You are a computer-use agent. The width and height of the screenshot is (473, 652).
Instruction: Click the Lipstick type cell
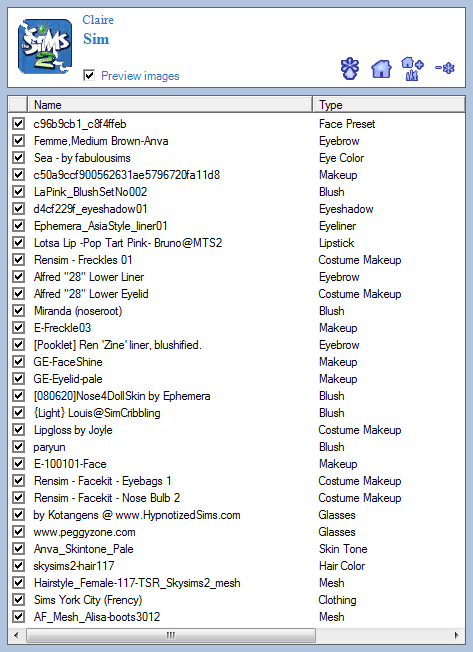point(337,243)
